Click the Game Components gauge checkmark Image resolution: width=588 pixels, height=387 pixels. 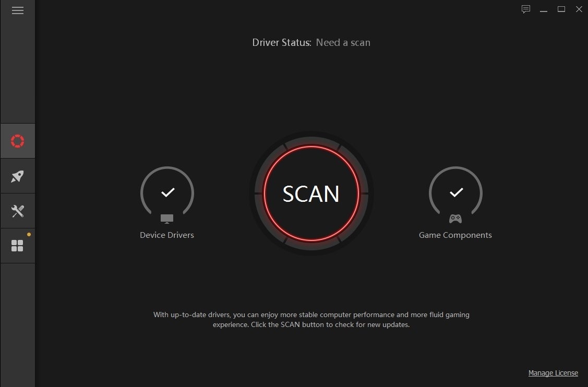point(456,192)
